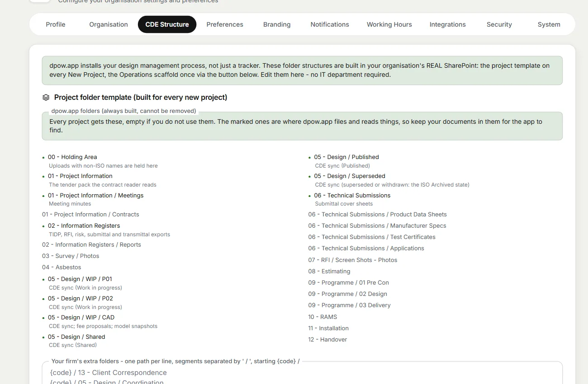This screenshot has width=588, height=384.
Task: Go to the Security tab
Action: click(x=499, y=24)
